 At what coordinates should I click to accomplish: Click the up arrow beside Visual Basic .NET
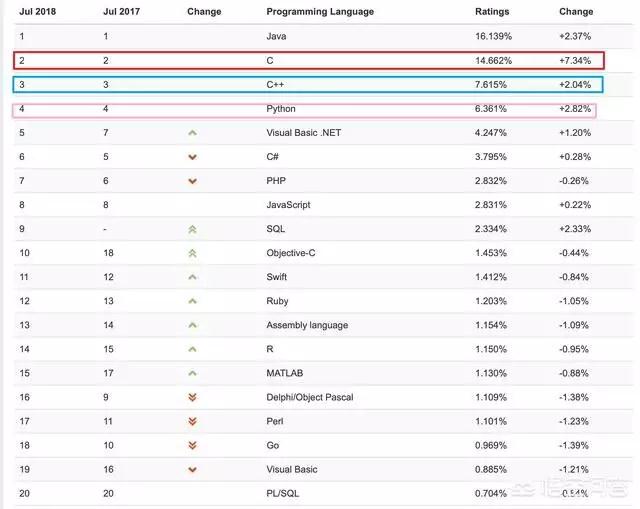tap(193, 133)
